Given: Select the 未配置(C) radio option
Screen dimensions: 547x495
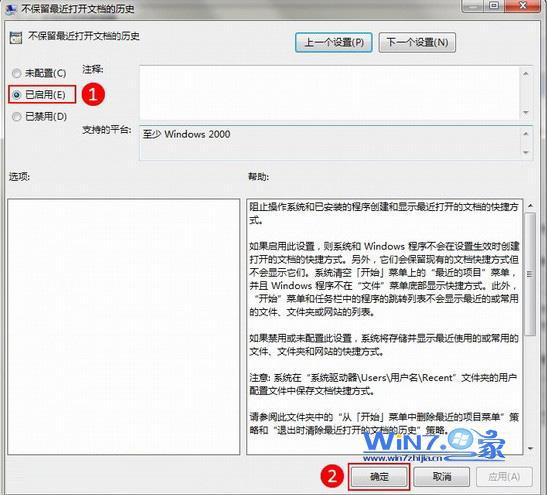Looking at the screenshot, I should click(x=39, y=73).
